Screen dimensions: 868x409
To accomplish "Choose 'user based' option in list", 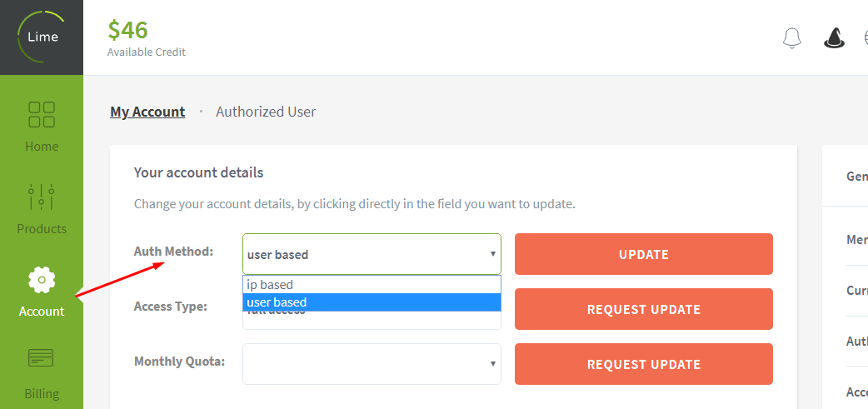I will click(x=277, y=302).
